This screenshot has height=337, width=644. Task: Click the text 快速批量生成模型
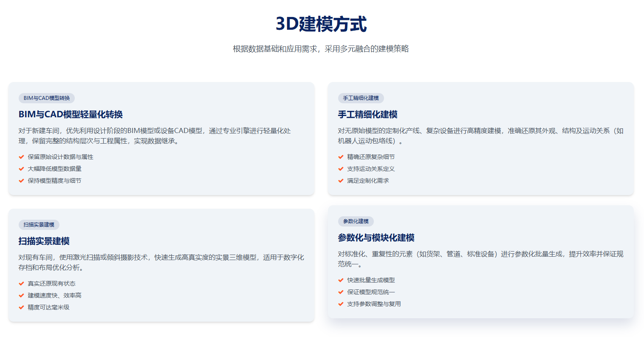371,280
